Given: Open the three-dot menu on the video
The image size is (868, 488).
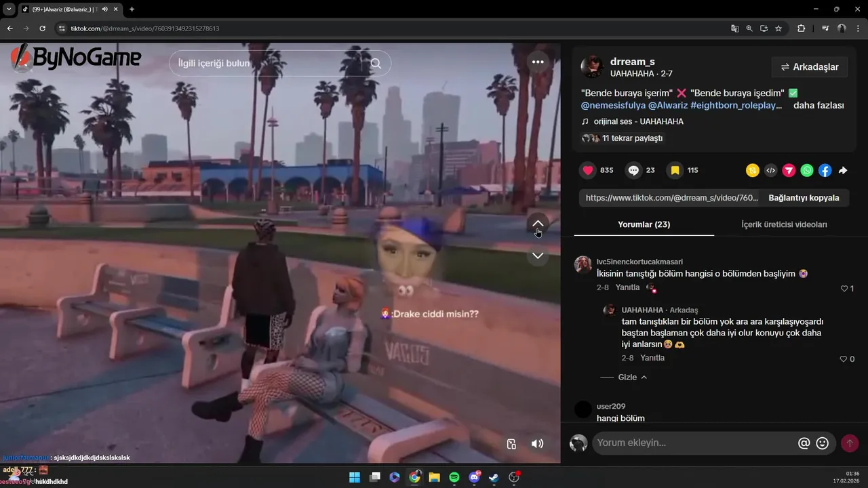Looking at the screenshot, I should pos(538,62).
